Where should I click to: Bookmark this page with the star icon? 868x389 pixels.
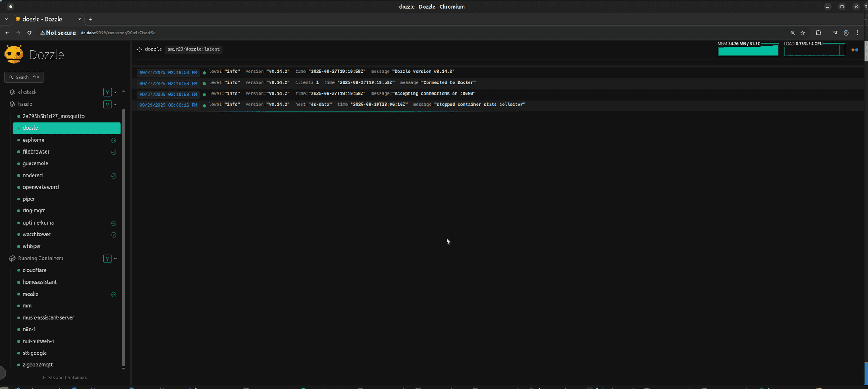tap(803, 33)
